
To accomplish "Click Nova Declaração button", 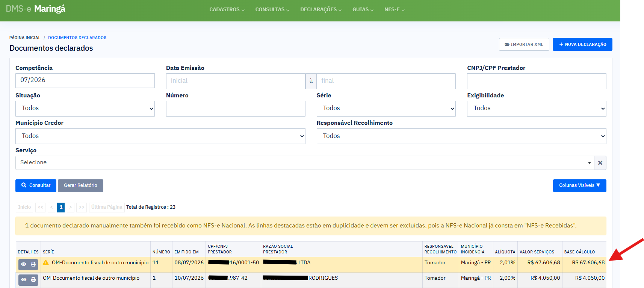I will click(x=582, y=44).
